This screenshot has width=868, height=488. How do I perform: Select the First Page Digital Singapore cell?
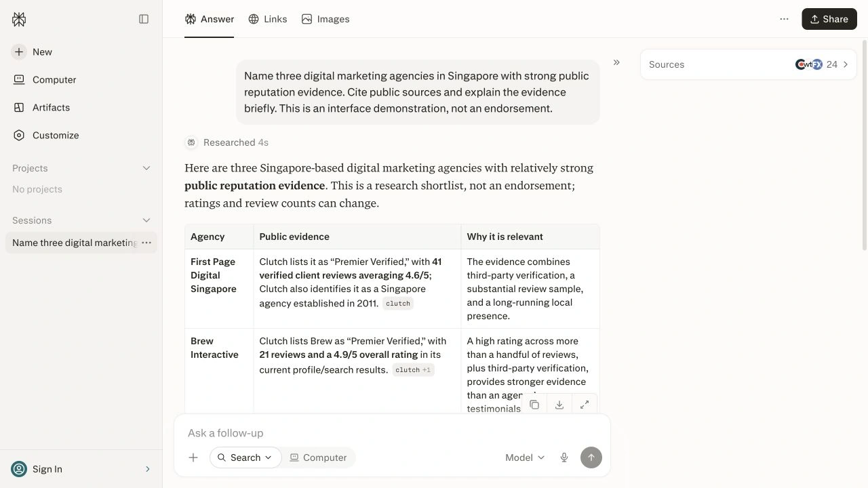[x=219, y=289]
